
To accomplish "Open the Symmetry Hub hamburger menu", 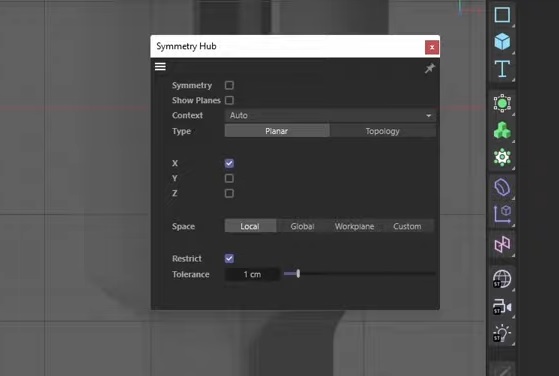I will coord(160,67).
